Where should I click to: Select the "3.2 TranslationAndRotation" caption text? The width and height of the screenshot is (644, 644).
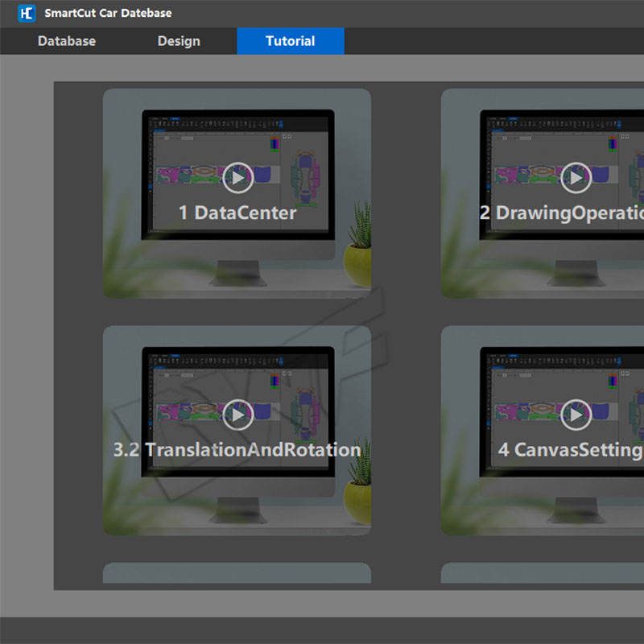tap(237, 449)
